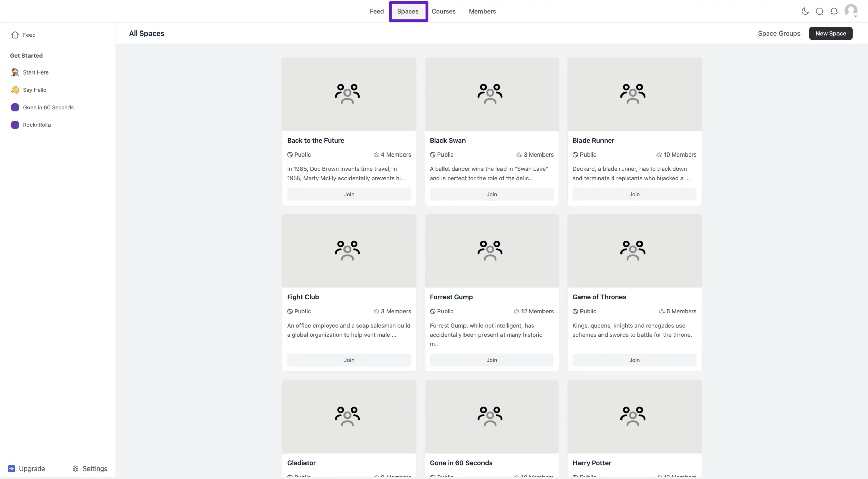The height and width of the screenshot is (479, 868).
Task: Click members icon on Fight Club card
Action: (x=376, y=311)
